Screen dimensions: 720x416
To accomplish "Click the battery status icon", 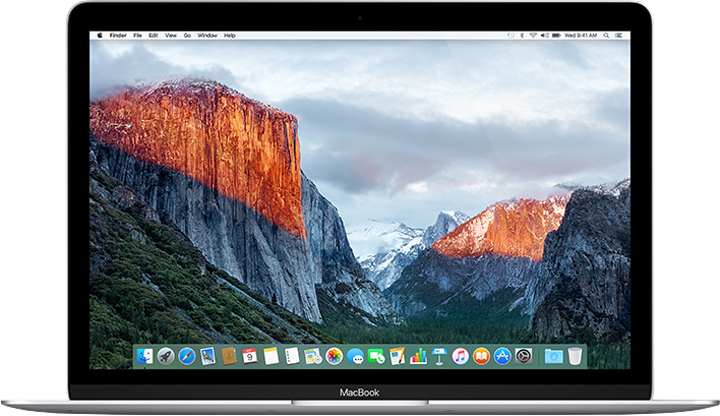I will 556,35.
